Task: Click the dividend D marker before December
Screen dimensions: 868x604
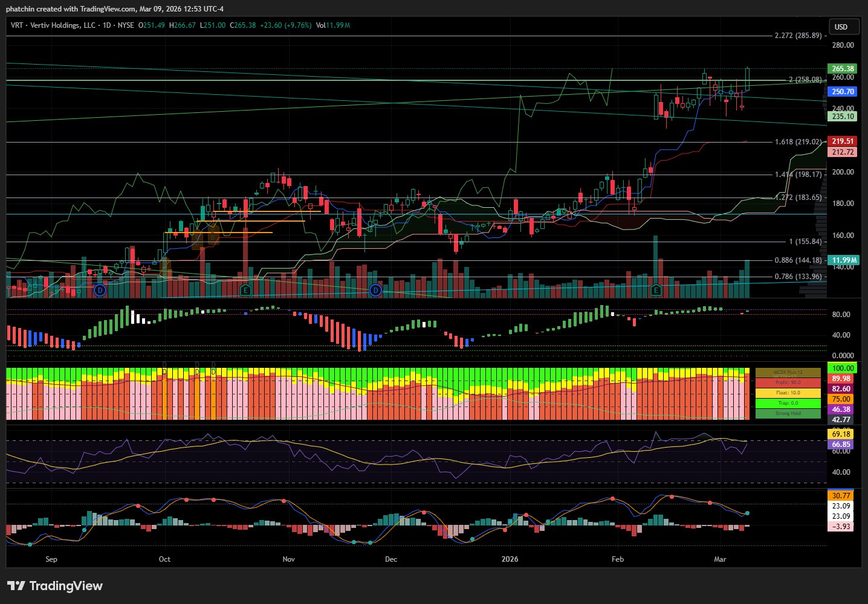Action: click(x=376, y=291)
